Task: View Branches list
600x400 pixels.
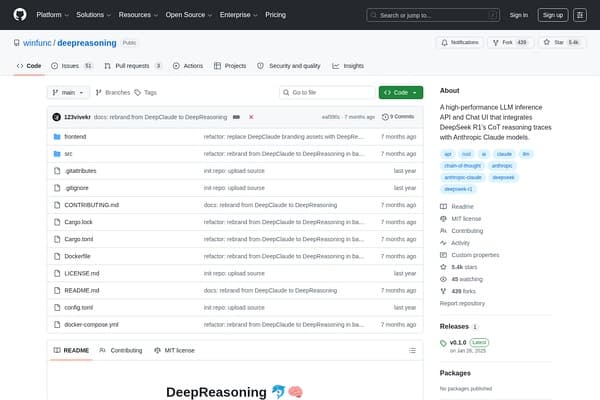Action: click(113, 93)
